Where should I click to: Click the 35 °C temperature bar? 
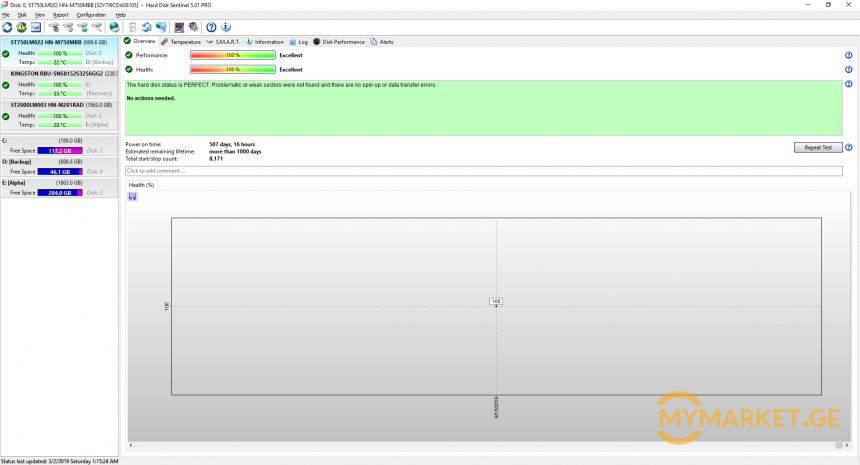(60, 93)
